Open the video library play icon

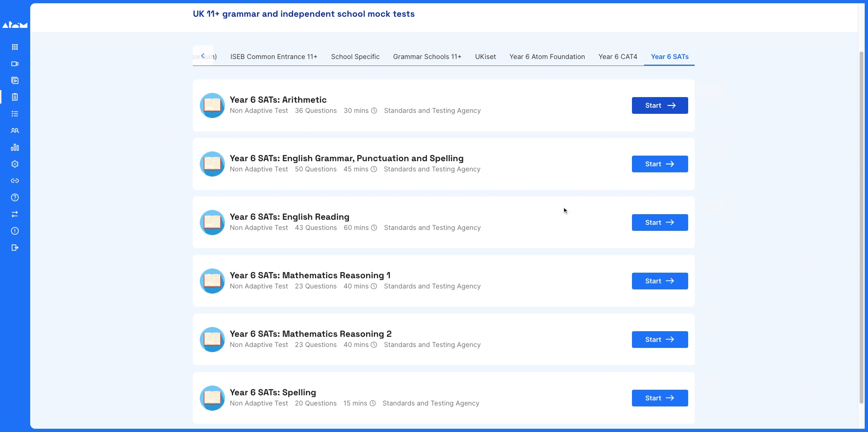[x=15, y=80]
